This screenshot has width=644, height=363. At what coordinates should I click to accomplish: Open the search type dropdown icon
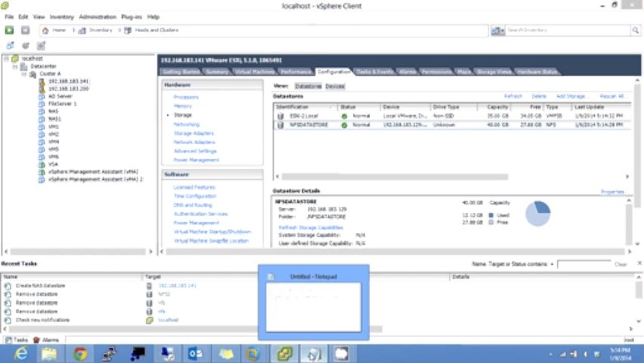[498, 31]
